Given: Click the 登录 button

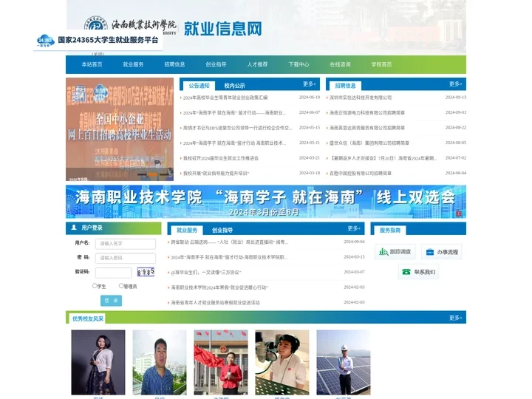Looking at the screenshot, I should click(x=111, y=301).
